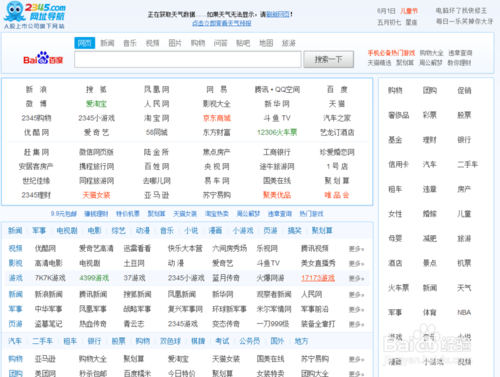Click the red 17173游戏 link
The image size is (500, 377).
(318, 278)
